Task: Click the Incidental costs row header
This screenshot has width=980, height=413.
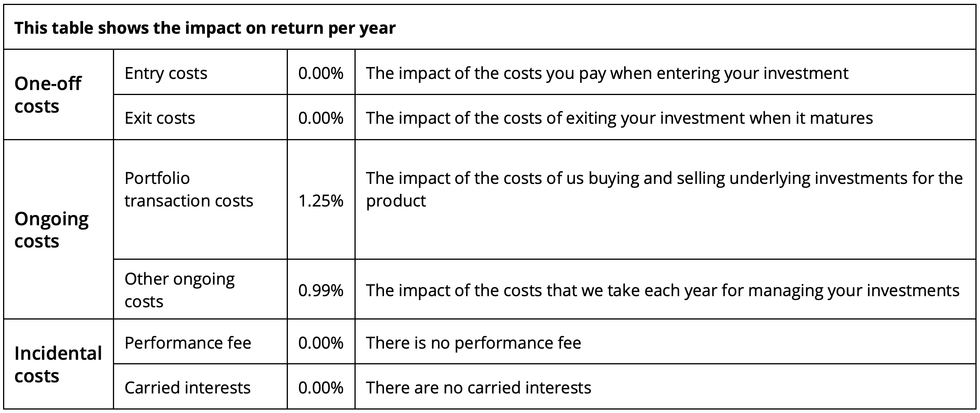Action: [58, 364]
